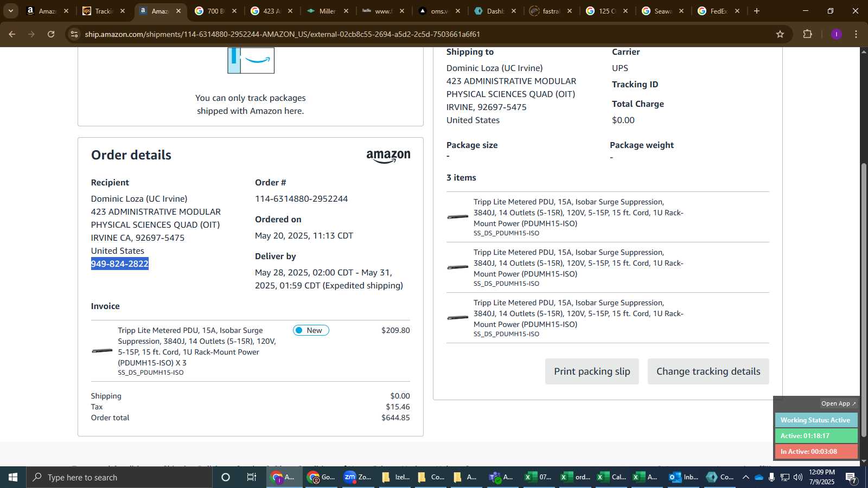Click the In Active 00:03:08 bar
868x488 pixels.
pyautogui.click(x=815, y=452)
